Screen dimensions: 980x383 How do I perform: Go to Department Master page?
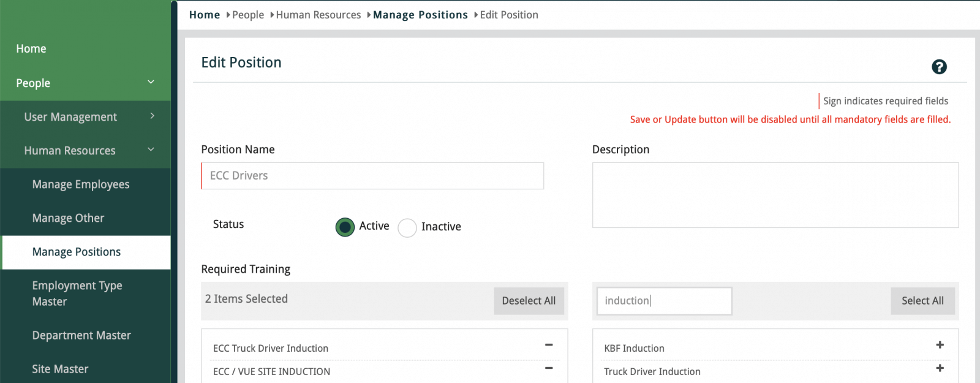pos(81,335)
